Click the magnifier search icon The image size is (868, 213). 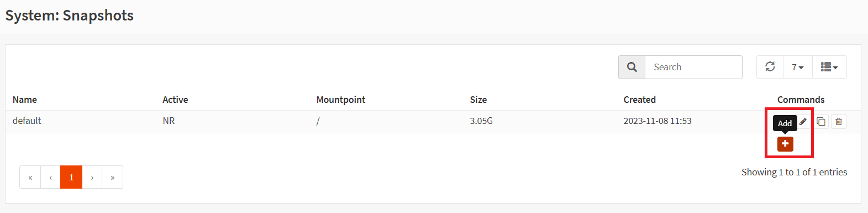[632, 67]
